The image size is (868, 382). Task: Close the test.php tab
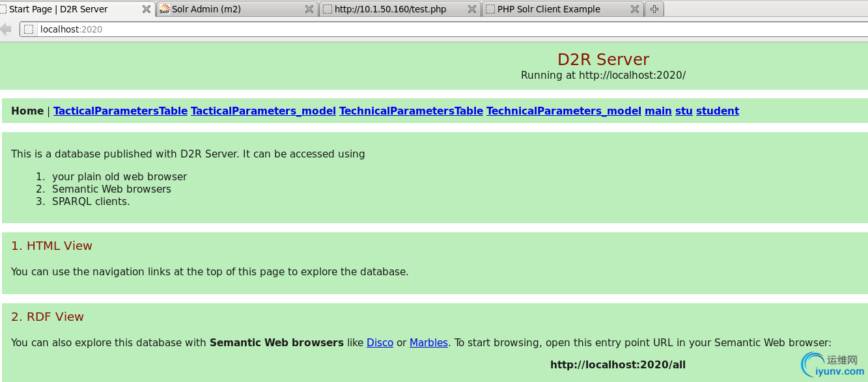click(x=472, y=10)
